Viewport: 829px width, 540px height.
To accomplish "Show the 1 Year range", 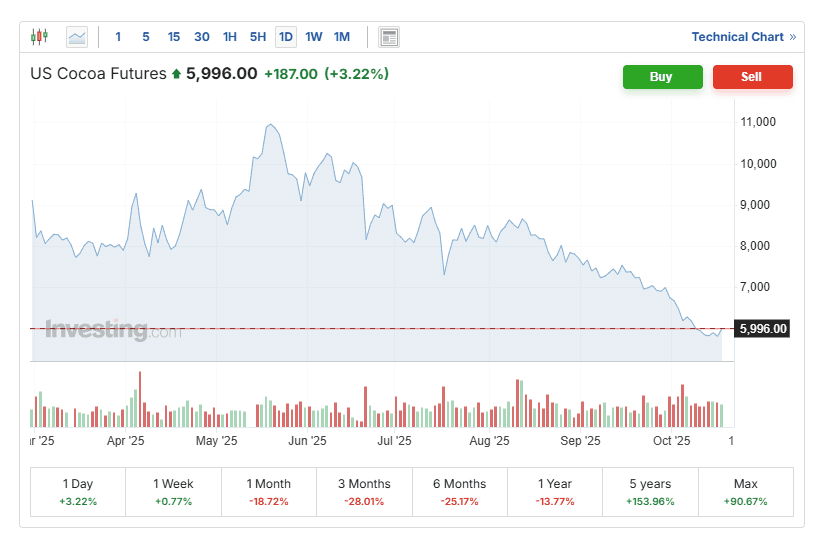I will pyautogui.click(x=555, y=492).
